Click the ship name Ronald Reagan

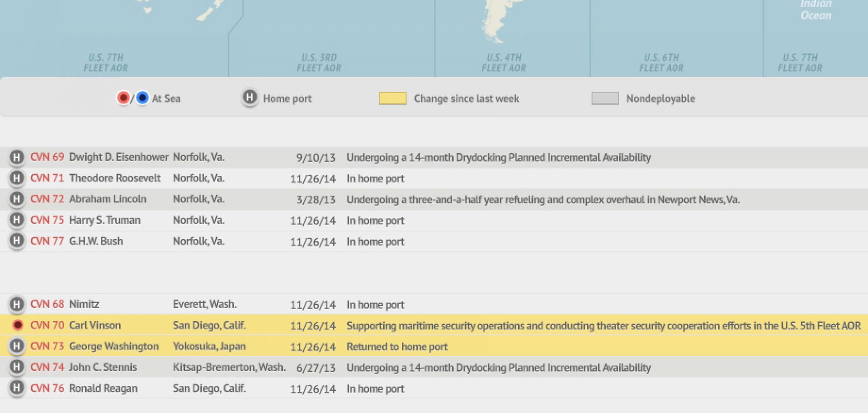pyautogui.click(x=103, y=388)
